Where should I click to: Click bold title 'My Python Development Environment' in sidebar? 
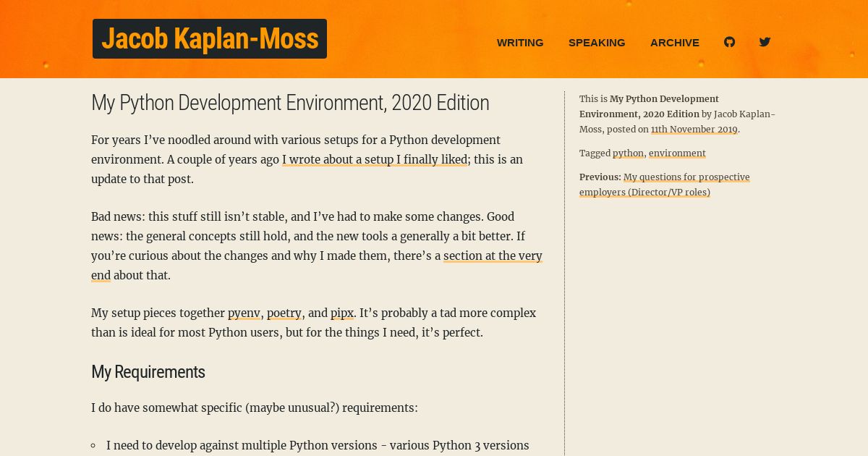pyautogui.click(x=649, y=106)
